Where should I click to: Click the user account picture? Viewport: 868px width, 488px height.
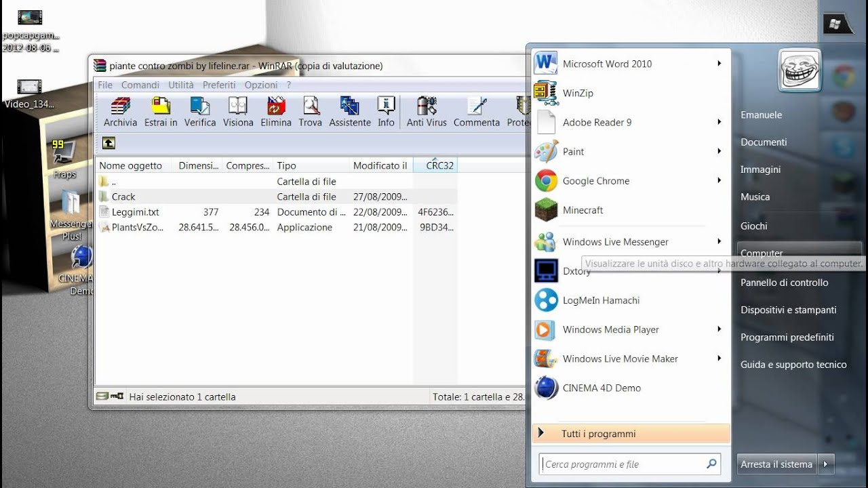tap(800, 70)
